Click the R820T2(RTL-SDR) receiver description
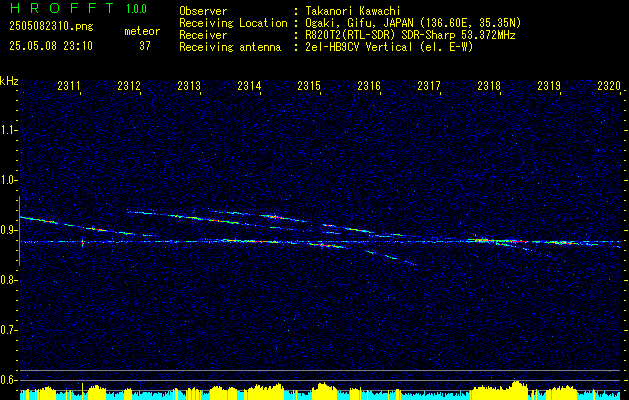Image resolution: width=629 pixels, height=400 pixels. [410, 35]
